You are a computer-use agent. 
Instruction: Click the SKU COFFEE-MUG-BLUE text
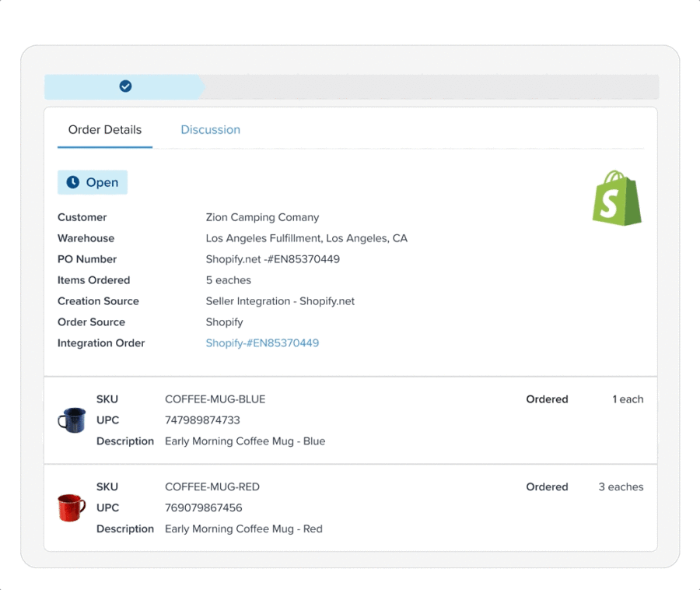click(216, 399)
